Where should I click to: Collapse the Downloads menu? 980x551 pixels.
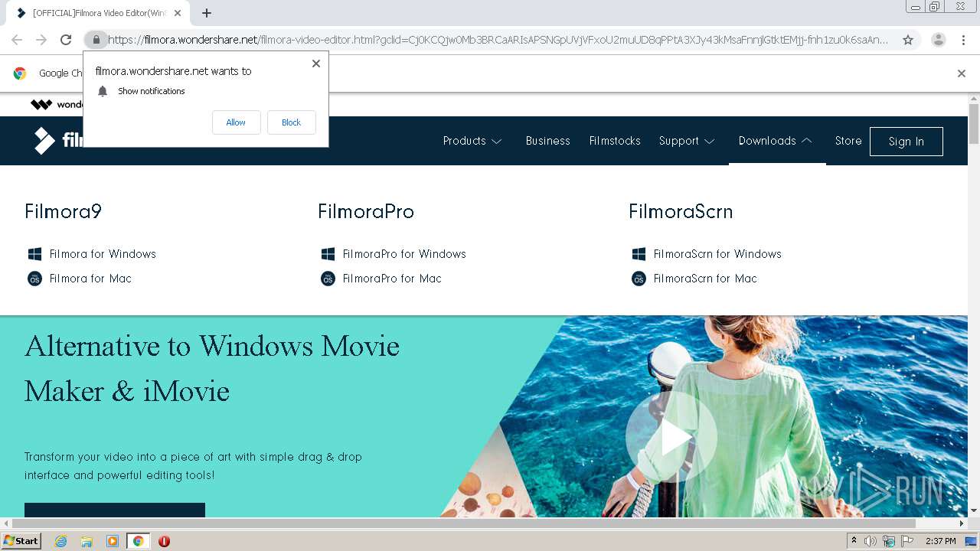[776, 141]
